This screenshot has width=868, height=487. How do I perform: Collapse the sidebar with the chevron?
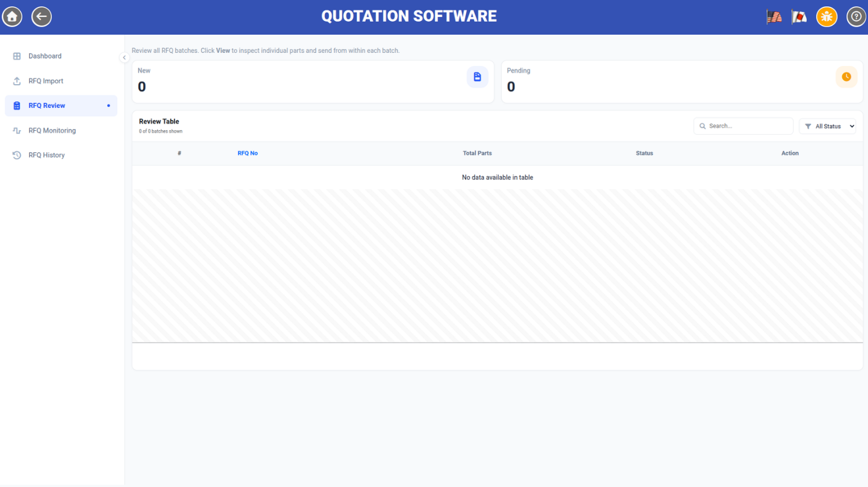coord(124,57)
